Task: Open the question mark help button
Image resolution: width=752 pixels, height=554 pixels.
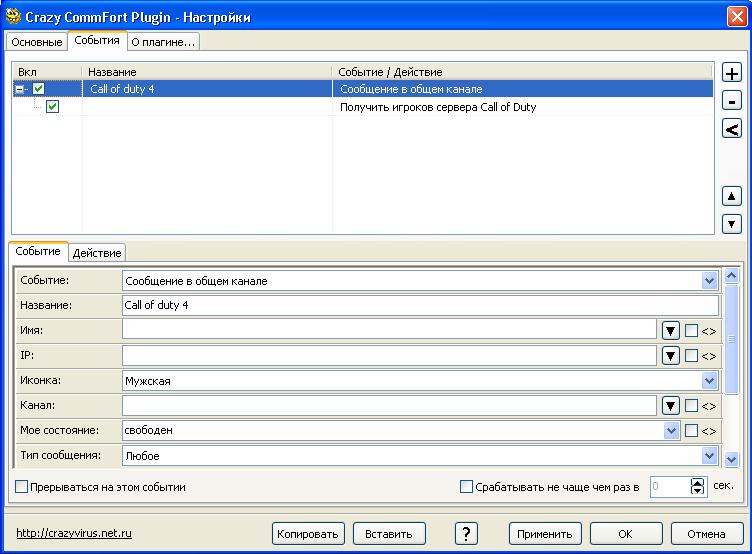Action: pyautogui.click(x=466, y=533)
